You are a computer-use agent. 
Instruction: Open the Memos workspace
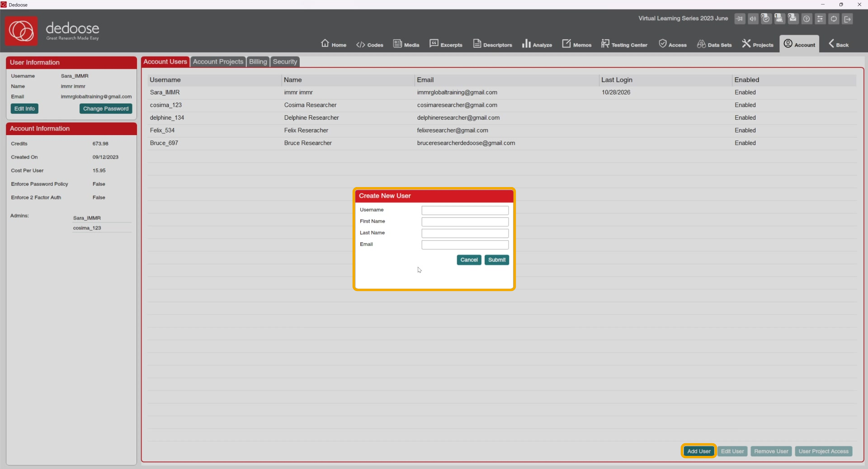click(x=577, y=44)
